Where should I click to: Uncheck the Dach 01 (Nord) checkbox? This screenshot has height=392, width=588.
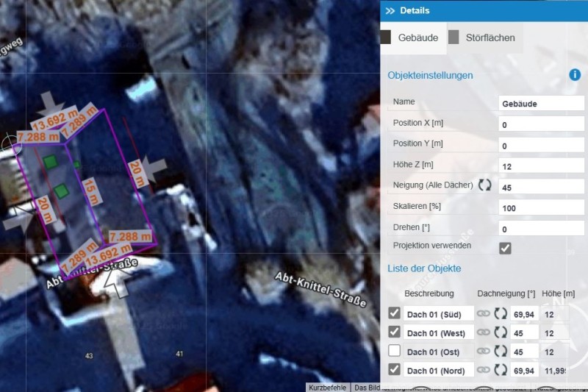tap(395, 369)
